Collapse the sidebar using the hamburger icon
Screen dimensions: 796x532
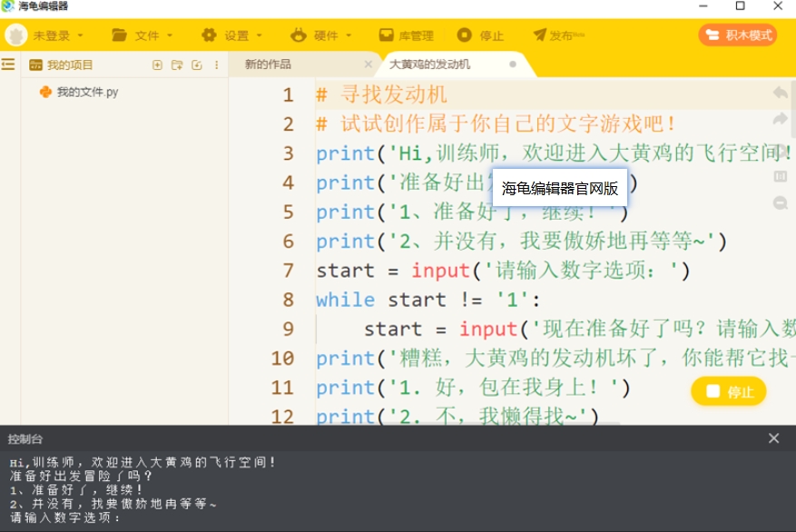(8, 64)
